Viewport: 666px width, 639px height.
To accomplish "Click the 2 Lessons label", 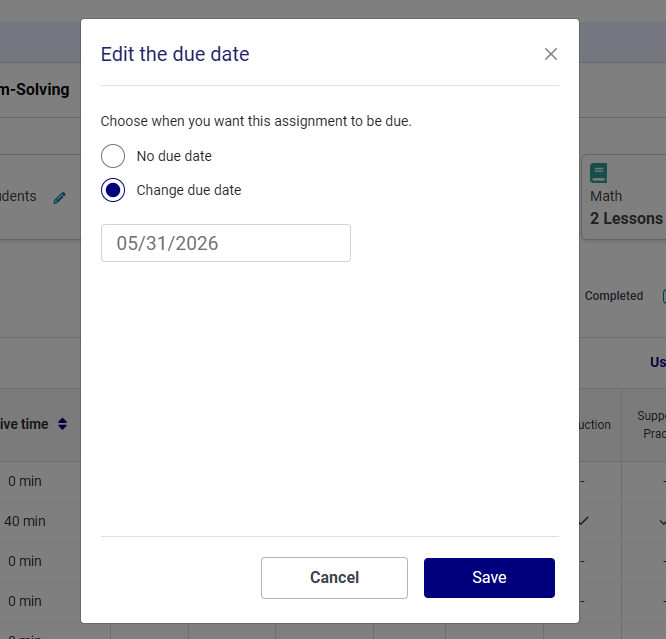I will (626, 218).
